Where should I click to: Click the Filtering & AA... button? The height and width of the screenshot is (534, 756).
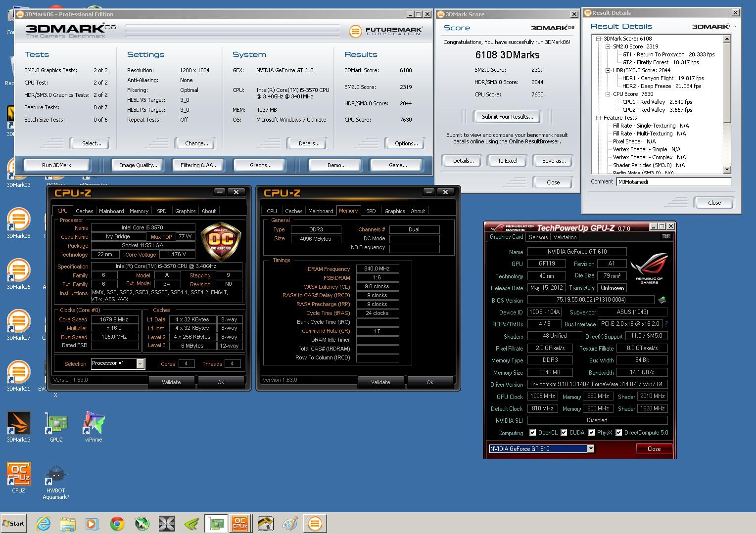click(199, 165)
